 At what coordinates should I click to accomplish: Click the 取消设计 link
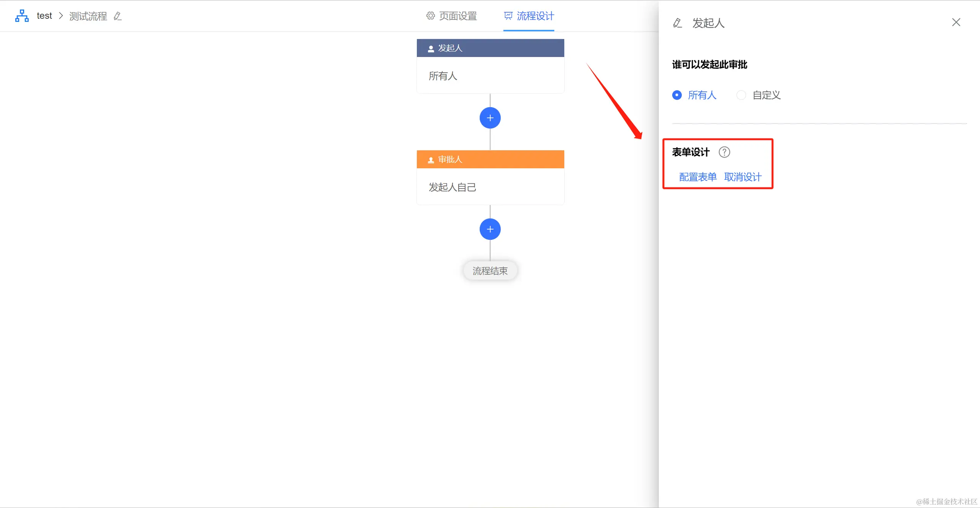[743, 177]
